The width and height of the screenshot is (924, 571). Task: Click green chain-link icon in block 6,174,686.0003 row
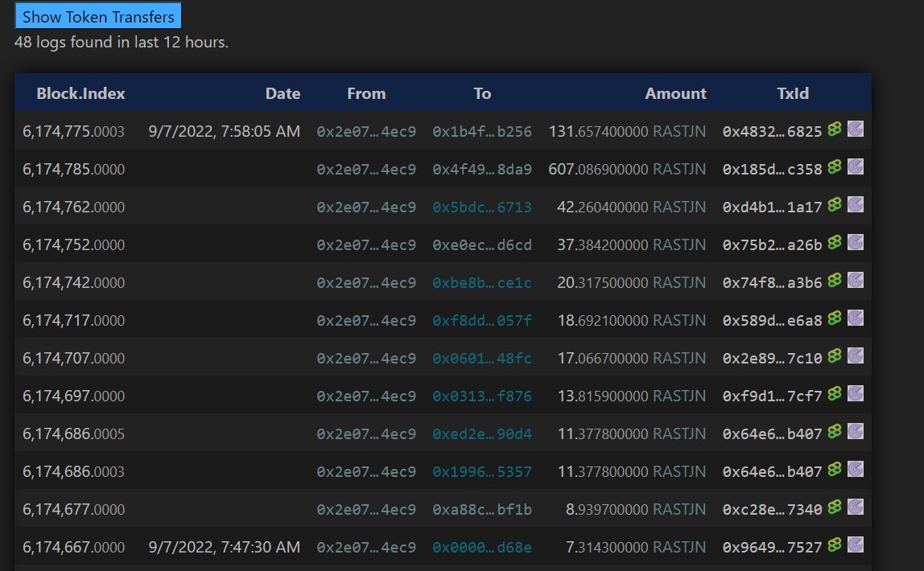(835, 469)
